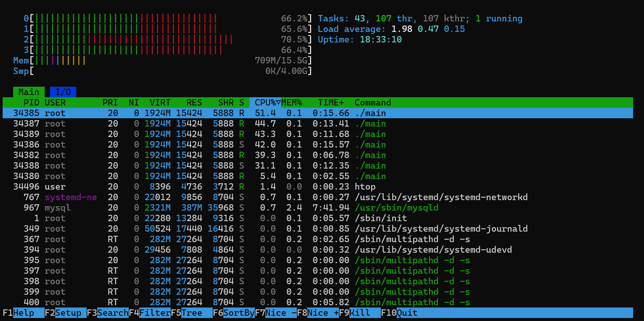This screenshot has width=644, height=321.
Task: Click the Load average value 1.98
Action: click(x=402, y=29)
